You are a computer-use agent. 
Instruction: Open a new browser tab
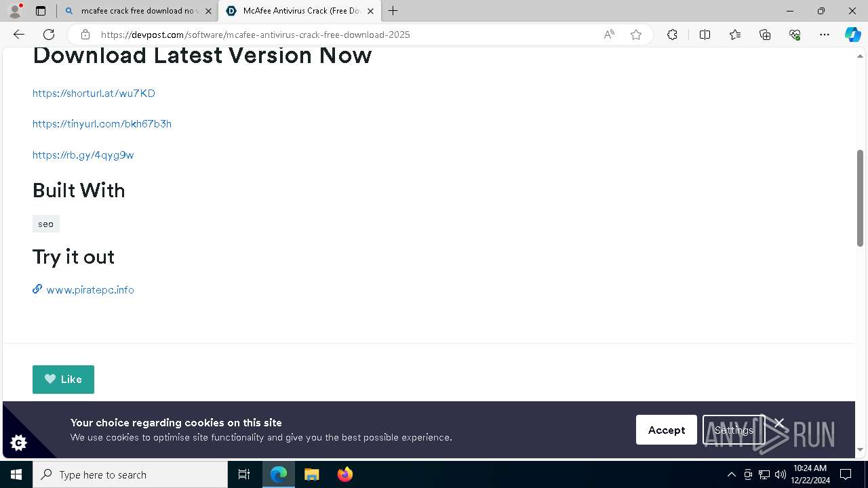click(x=393, y=11)
